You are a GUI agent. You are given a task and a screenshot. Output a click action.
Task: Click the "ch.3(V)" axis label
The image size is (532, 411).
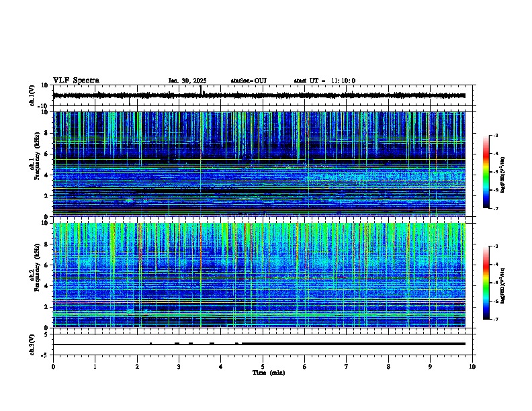pos(32,345)
